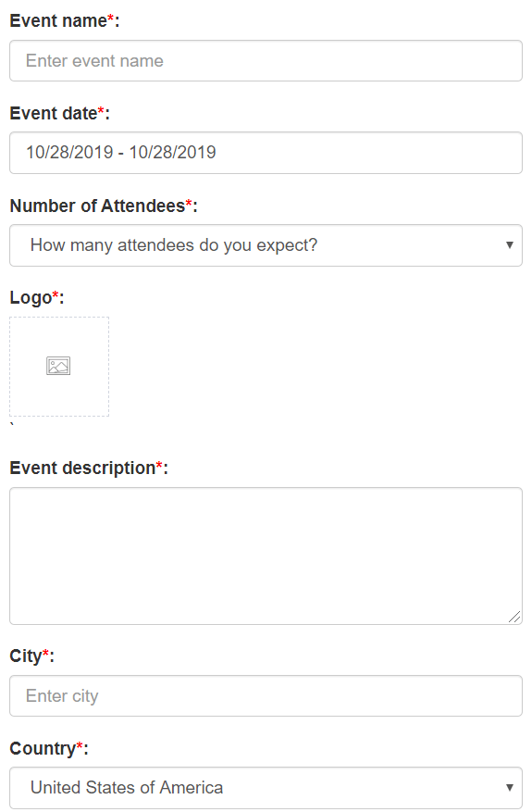Click the Event description resize handle icon

[514, 617]
